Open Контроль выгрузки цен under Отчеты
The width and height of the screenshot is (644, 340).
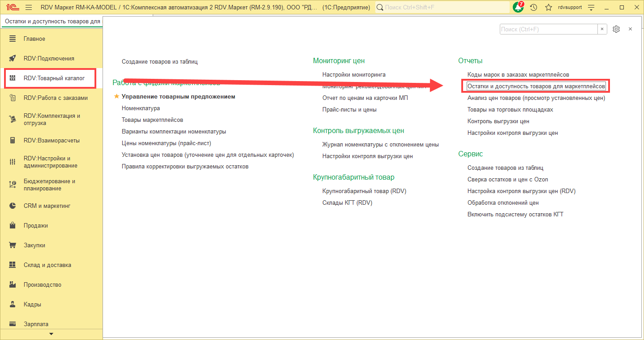pos(498,121)
